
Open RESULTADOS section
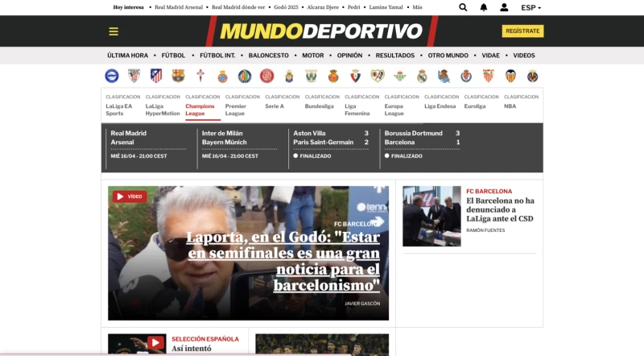pos(395,56)
